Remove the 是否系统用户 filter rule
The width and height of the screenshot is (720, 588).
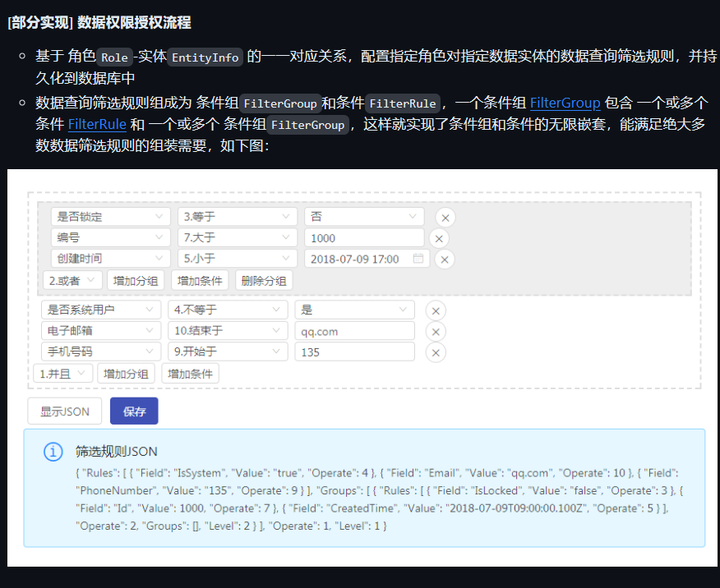pyautogui.click(x=435, y=310)
